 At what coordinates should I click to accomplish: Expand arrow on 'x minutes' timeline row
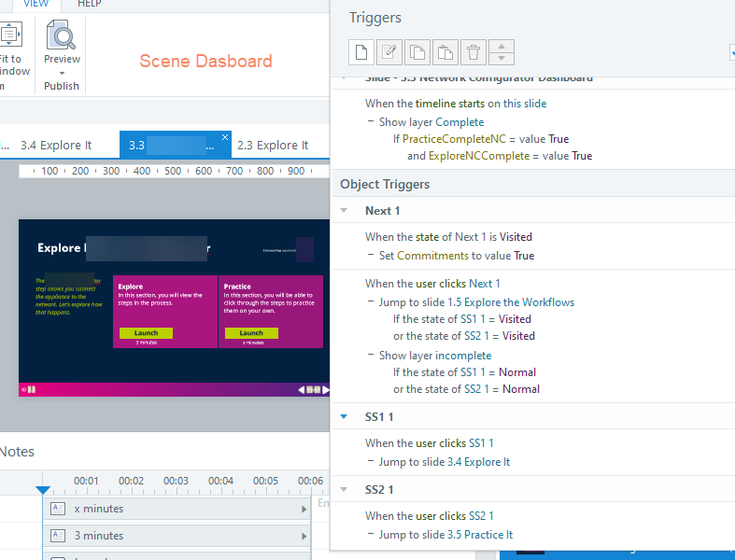pos(304,509)
